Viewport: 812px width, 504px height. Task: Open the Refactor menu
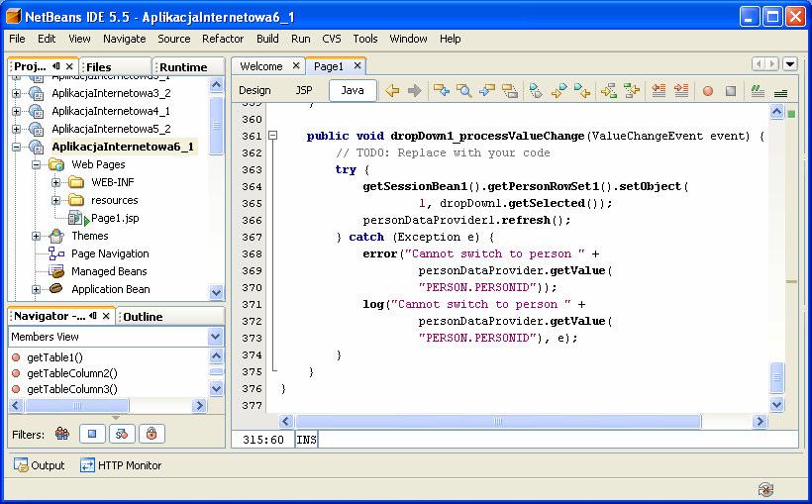(x=223, y=39)
